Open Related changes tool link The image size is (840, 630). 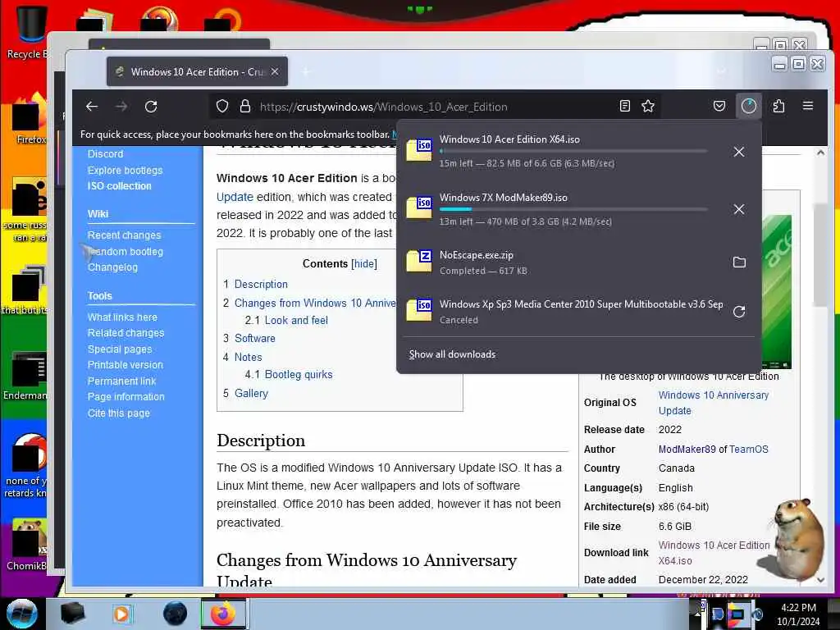coord(126,333)
